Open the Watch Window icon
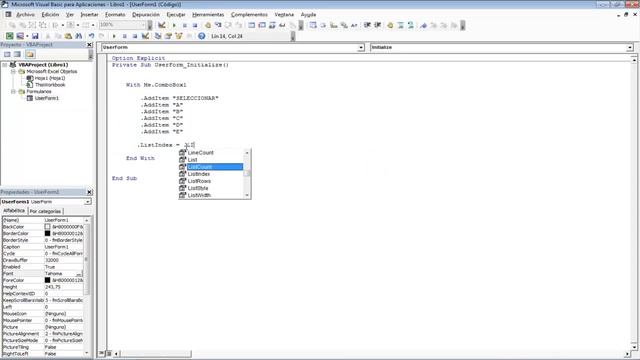 pyautogui.click(x=272, y=25)
